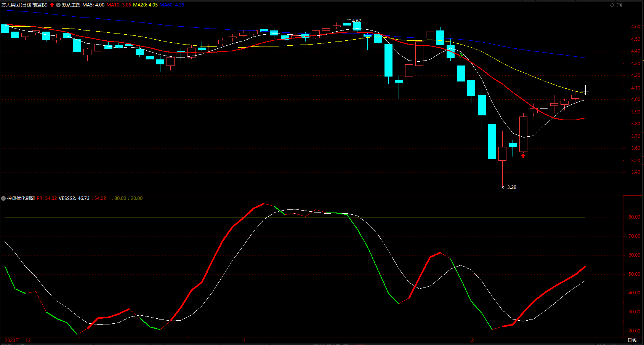Click the 20.00 threshold value in sub-chart header
The height and width of the screenshot is (345, 644).
coord(137,198)
